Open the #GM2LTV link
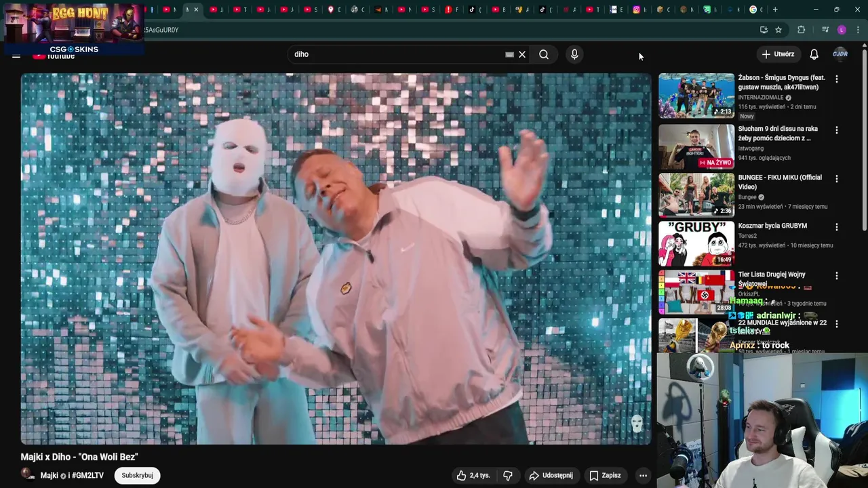 (x=87, y=476)
